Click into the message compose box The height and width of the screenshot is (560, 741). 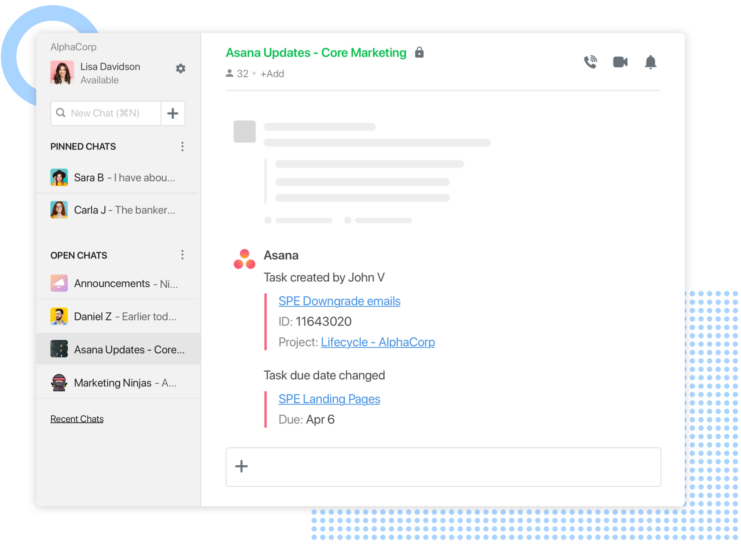443,467
